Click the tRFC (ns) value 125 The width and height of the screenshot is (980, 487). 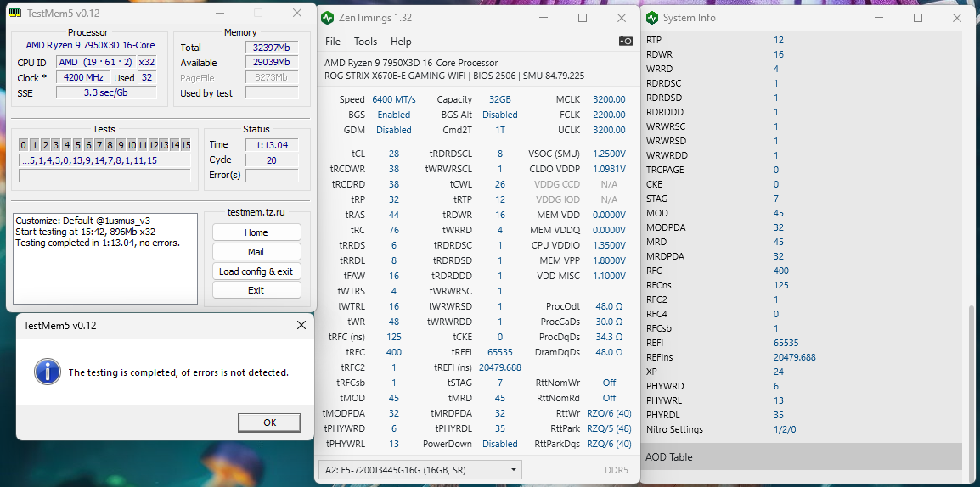[394, 337]
